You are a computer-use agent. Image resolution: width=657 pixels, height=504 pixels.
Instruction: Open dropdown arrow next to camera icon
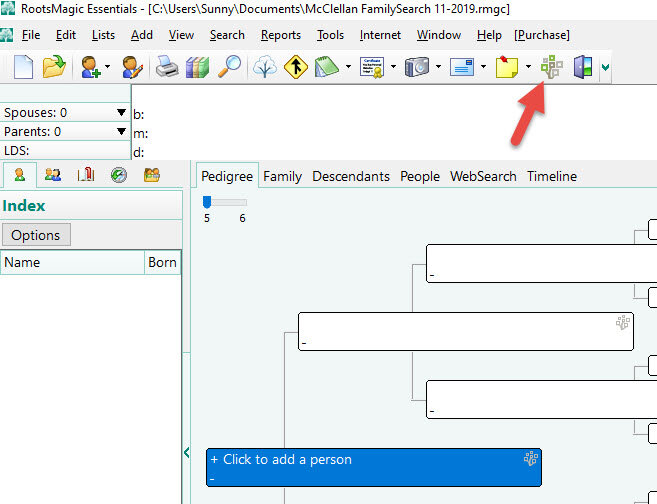pos(438,67)
